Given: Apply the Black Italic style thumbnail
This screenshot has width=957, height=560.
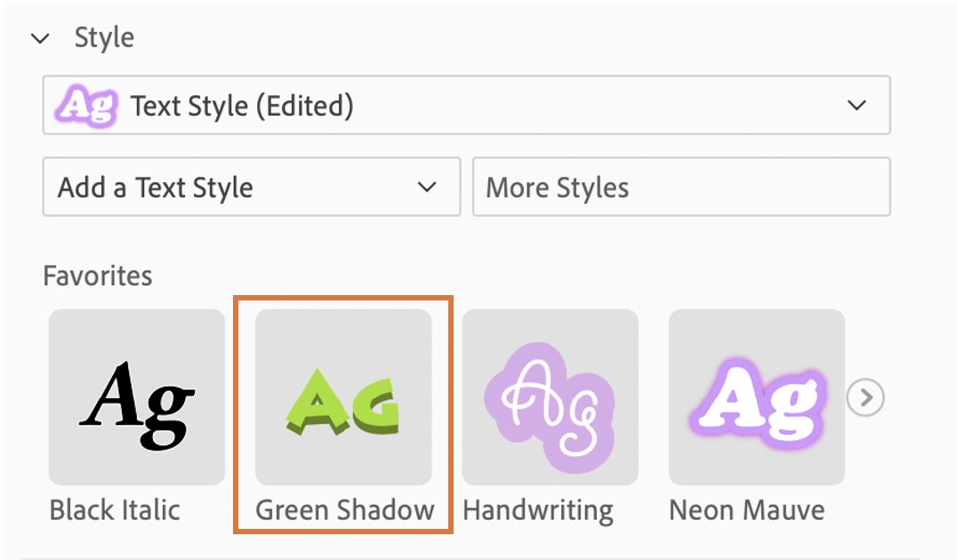Looking at the screenshot, I should point(137,397).
